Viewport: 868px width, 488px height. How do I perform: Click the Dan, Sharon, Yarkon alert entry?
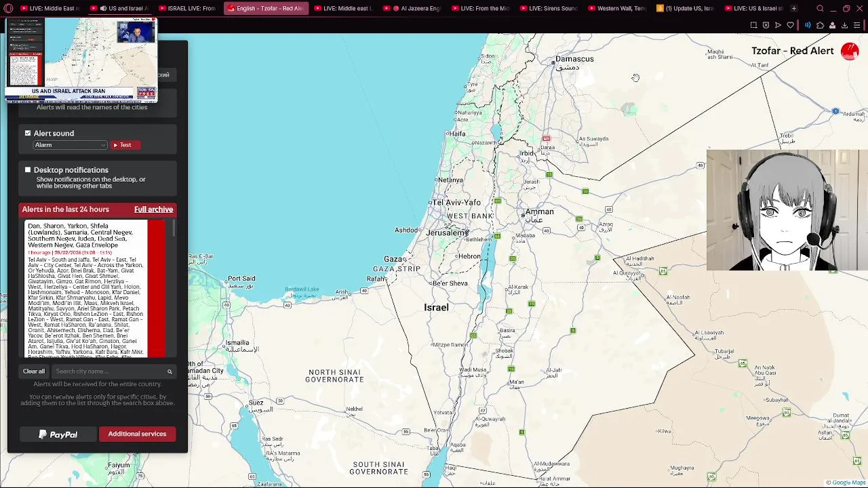point(87,288)
